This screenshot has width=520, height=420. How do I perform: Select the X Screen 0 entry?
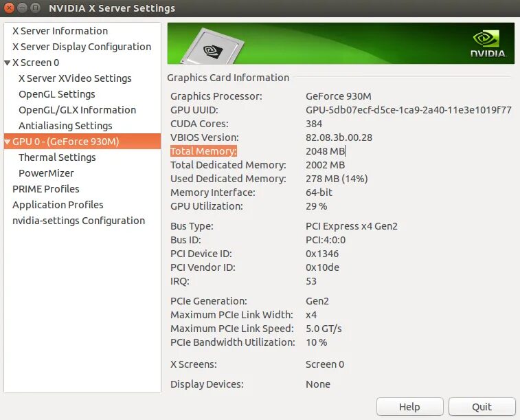click(36, 63)
